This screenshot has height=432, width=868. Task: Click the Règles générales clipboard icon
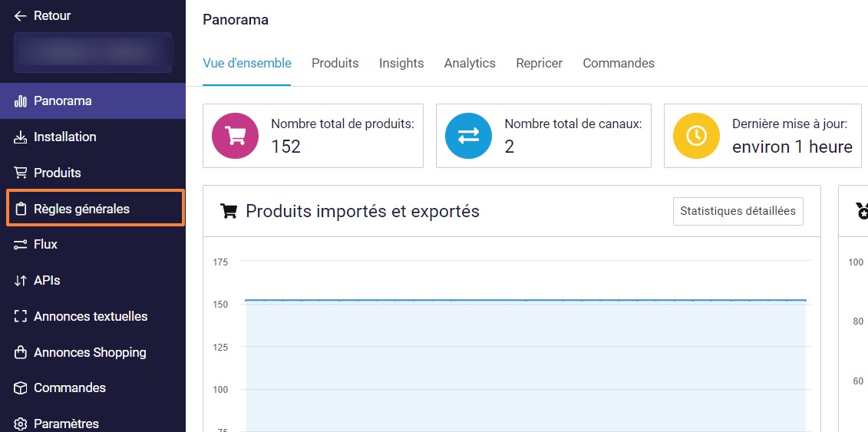(21, 209)
